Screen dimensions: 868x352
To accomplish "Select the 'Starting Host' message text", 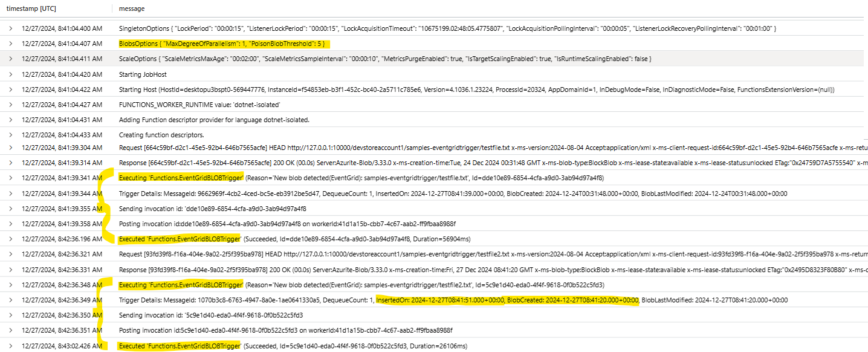I will point(476,90).
